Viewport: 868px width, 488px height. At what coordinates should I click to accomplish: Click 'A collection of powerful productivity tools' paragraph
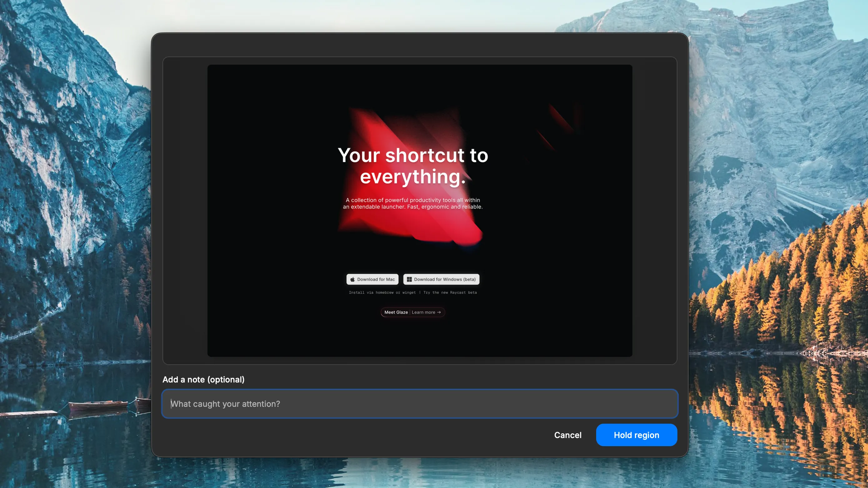click(413, 204)
